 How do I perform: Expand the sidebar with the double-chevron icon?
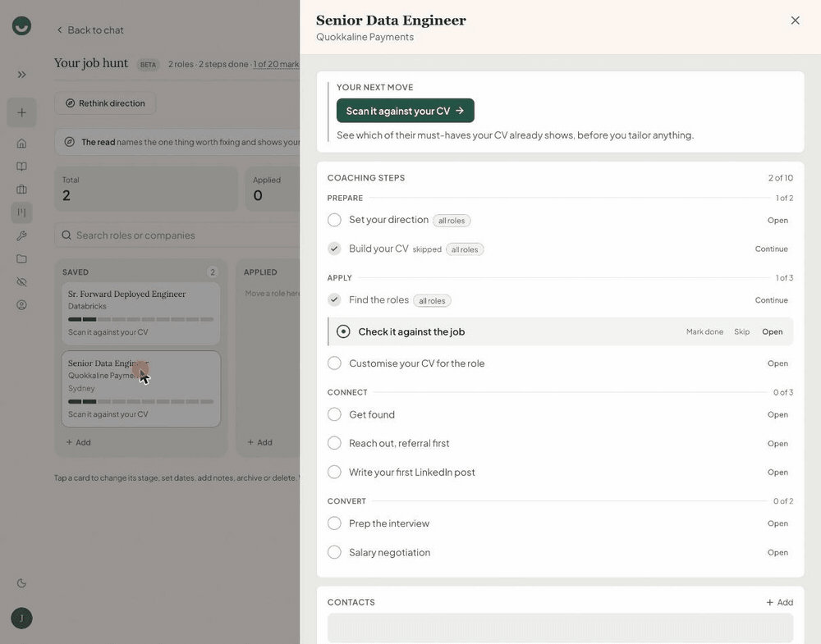pos(21,75)
